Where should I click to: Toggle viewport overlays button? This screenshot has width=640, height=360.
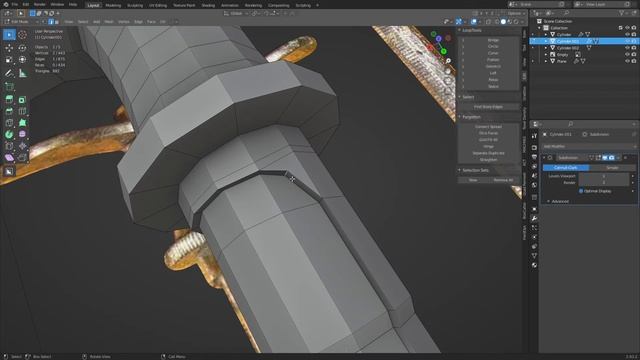tap(473, 22)
